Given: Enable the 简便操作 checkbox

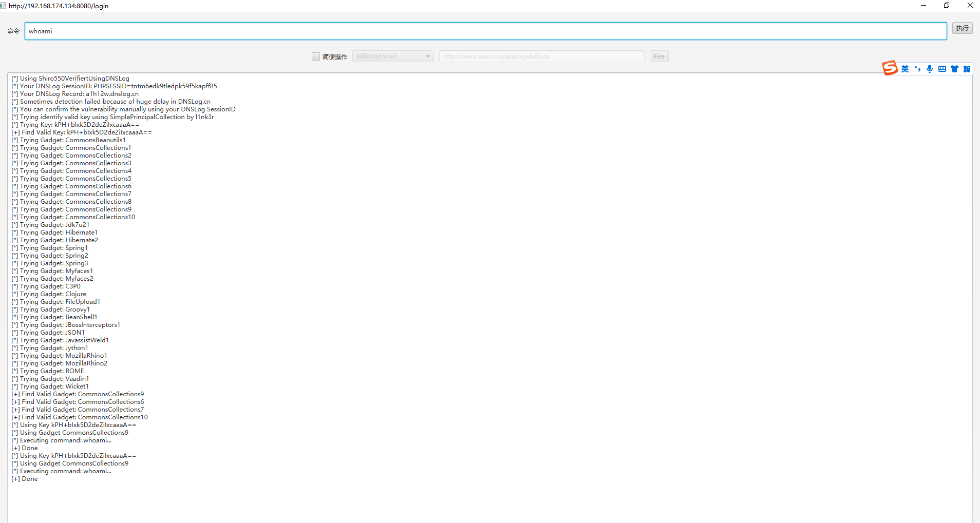Looking at the screenshot, I should click(x=316, y=56).
